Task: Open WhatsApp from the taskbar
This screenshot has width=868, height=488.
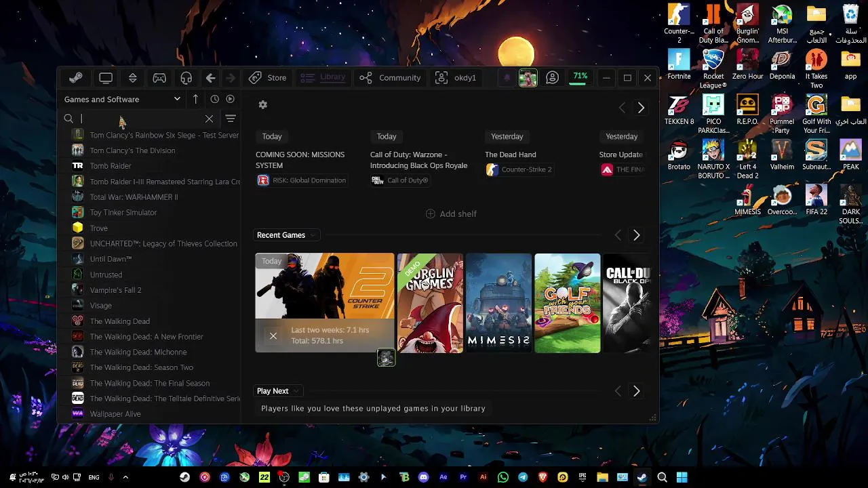Action: [502, 477]
